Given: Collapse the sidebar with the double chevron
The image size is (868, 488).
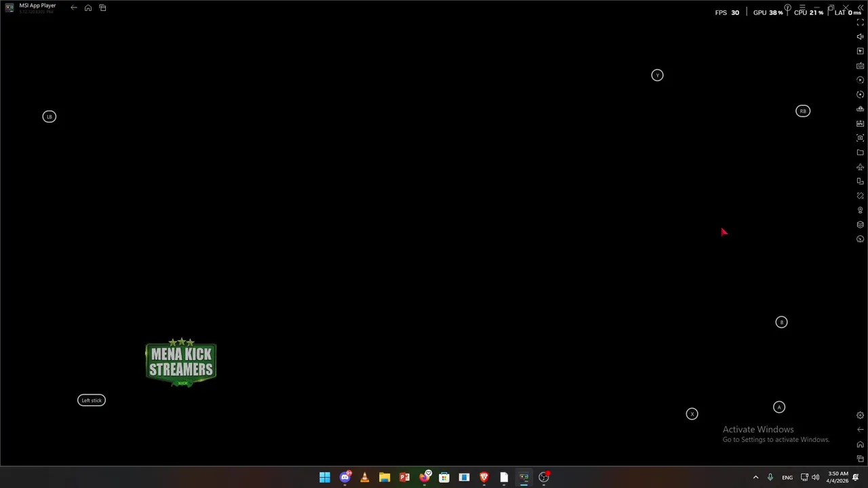Looking at the screenshot, I should [861, 8].
